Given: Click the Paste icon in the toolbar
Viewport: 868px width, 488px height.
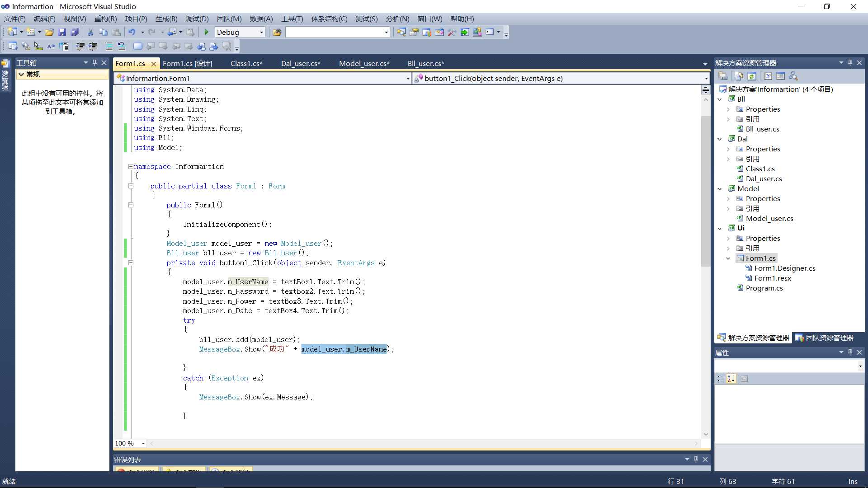Looking at the screenshot, I should [116, 32].
